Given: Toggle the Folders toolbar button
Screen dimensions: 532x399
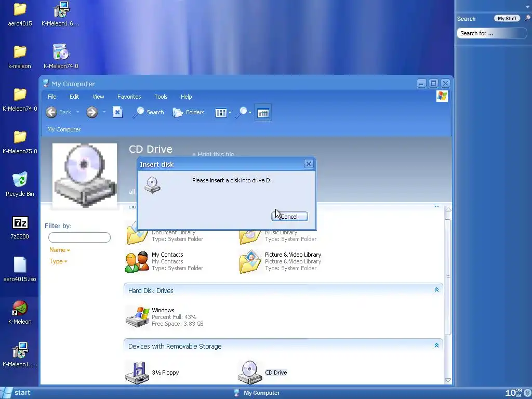Looking at the screenshot, I should [x=189, y=112].
